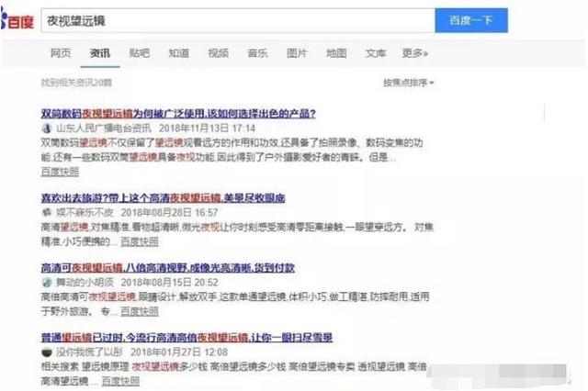Click the 娱不寐乐不疲 source avatar icon

click(47, 212)
